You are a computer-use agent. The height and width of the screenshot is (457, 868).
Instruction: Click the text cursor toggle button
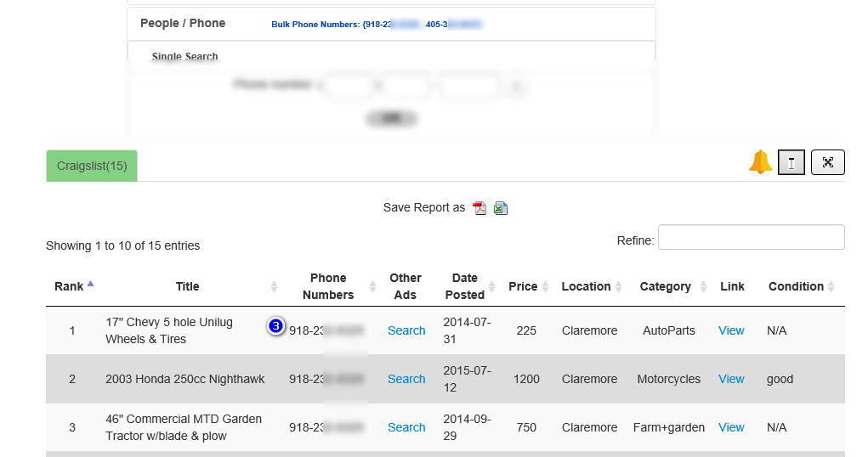click(x=791, y=162)
